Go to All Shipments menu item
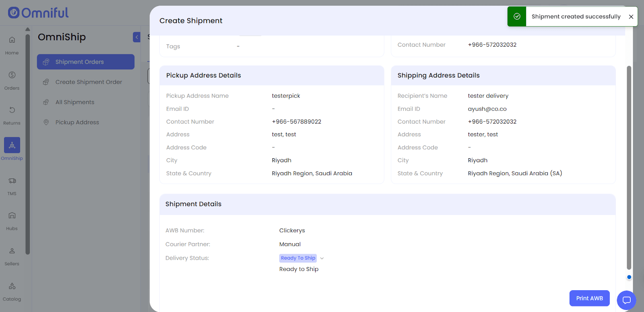This screenshot has width=644, height=312. [75, 102]
